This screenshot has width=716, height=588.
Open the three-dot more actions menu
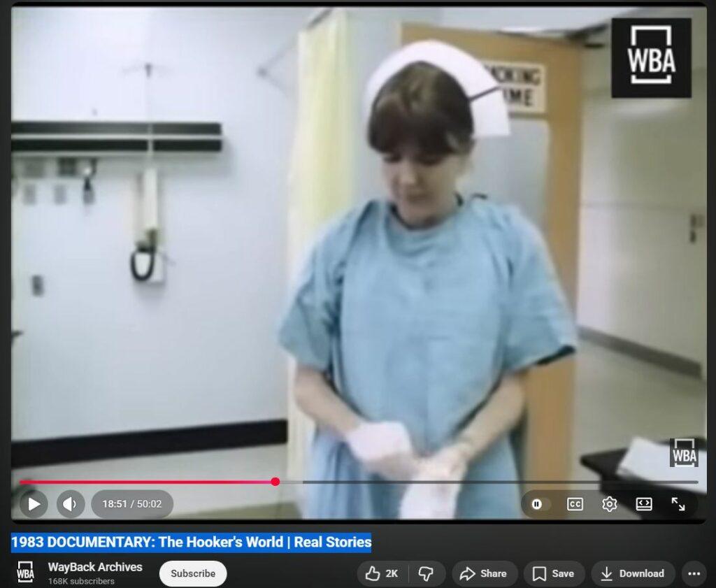(x=694, y=573)
